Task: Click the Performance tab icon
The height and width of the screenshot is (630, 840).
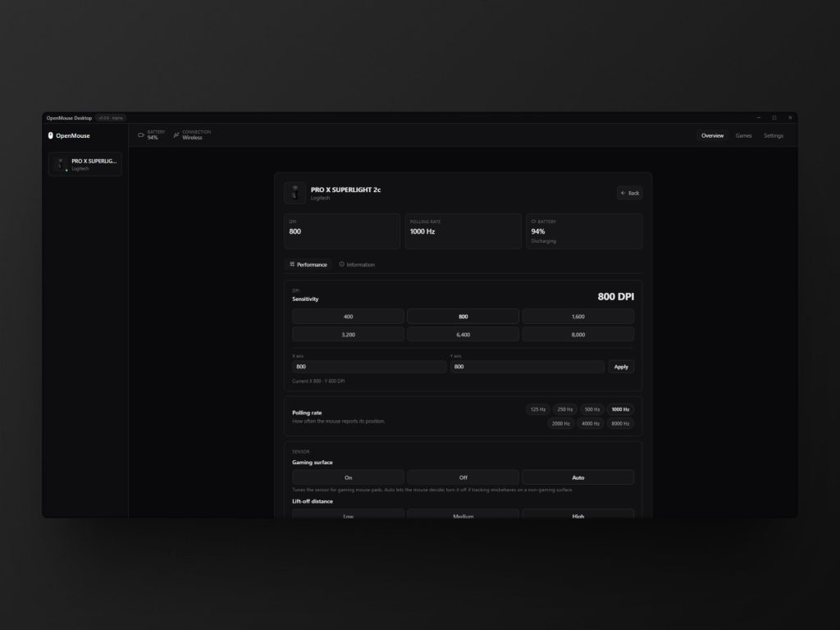Action: [292, 264]
